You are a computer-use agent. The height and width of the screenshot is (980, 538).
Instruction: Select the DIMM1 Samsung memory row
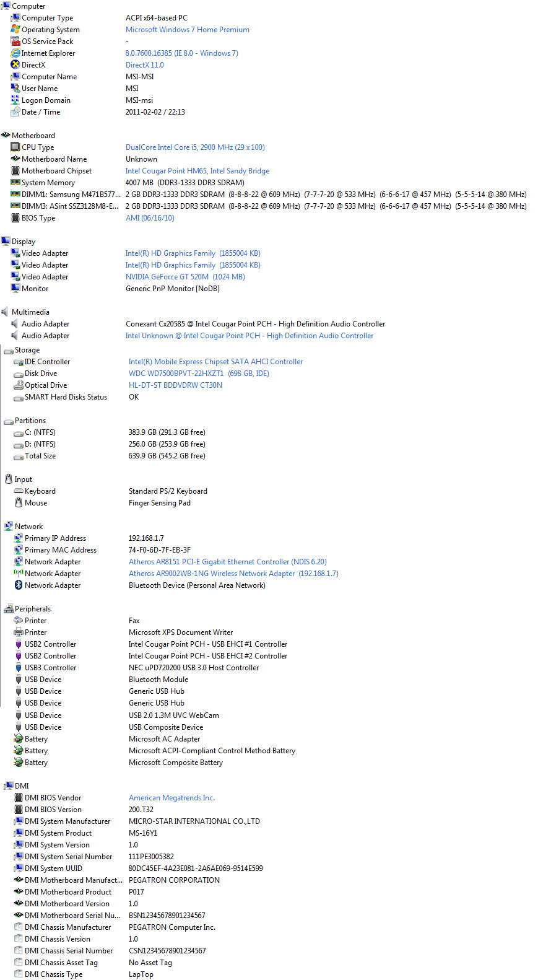[x=269, y=195]
